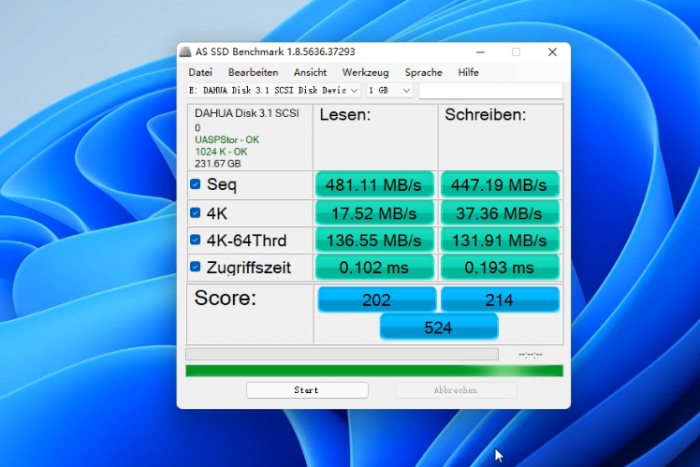The width and height of the screenshot is (700, 467).
Task: Click the empty text field beside size dropdown
Action: tap(490, 90)
